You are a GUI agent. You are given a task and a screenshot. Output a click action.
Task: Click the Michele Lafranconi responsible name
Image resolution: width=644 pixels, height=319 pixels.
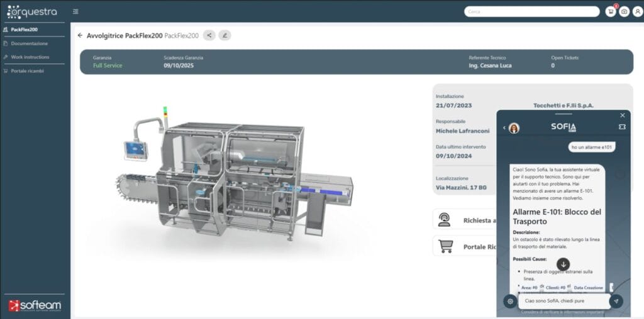pyautogui.click(x=462, y=131)
